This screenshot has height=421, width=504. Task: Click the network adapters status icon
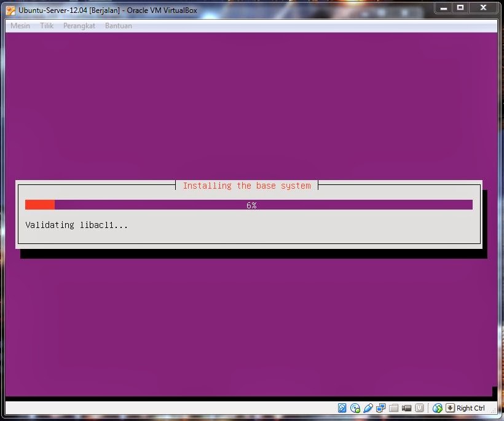[381, 408]
